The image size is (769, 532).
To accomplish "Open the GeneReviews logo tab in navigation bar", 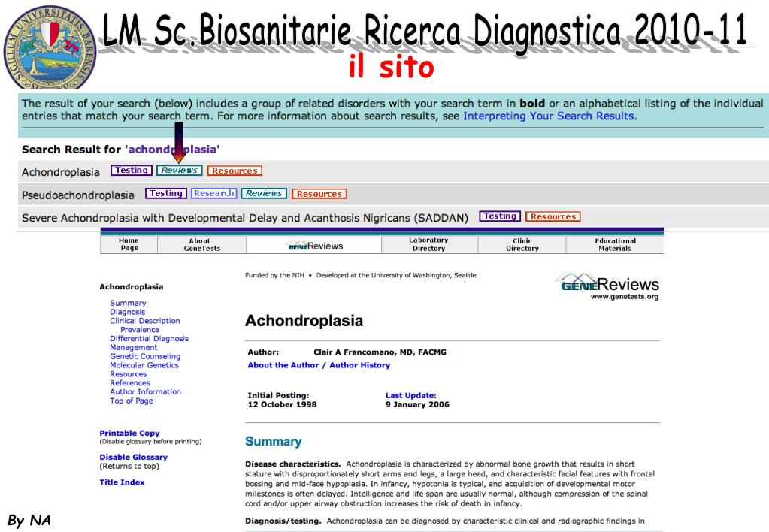I will pos(314,245).
